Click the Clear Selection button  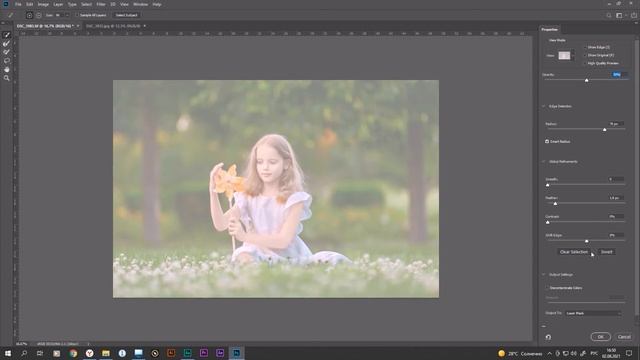pyautogui.click(x=574, y=252)
